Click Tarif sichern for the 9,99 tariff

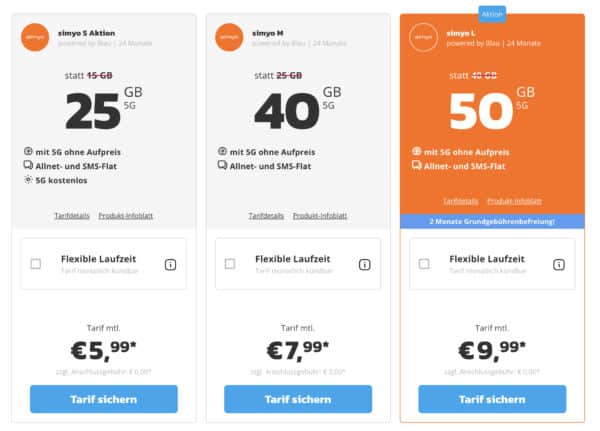tap(492, 399)
